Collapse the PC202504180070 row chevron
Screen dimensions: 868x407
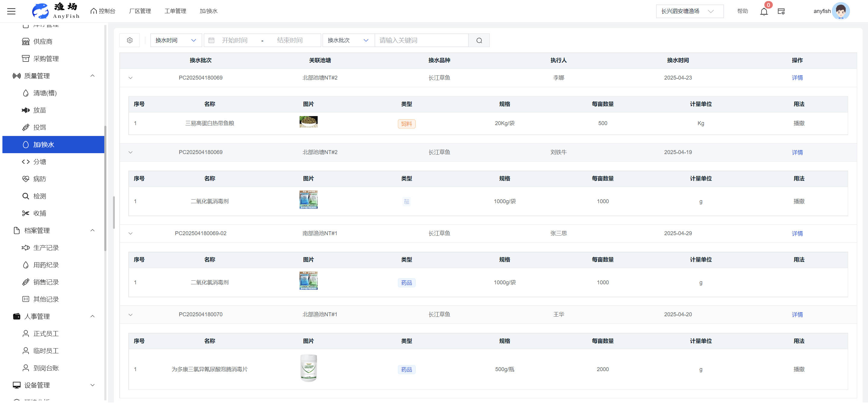point(131,315)
